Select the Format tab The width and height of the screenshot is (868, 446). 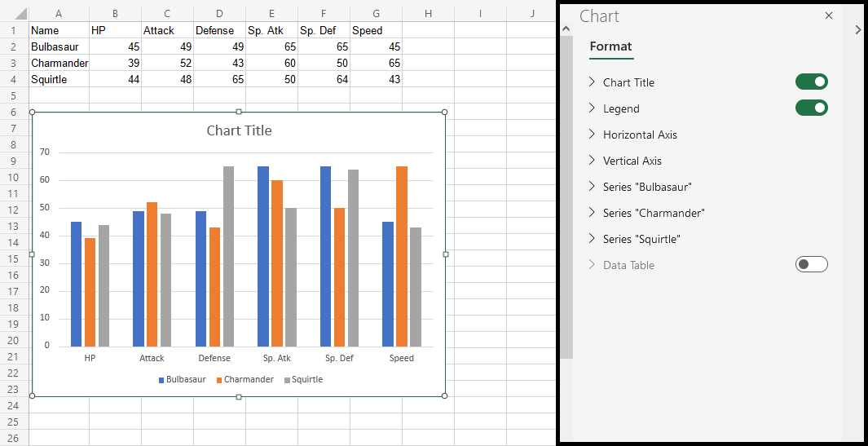click(x=610, y=46)
